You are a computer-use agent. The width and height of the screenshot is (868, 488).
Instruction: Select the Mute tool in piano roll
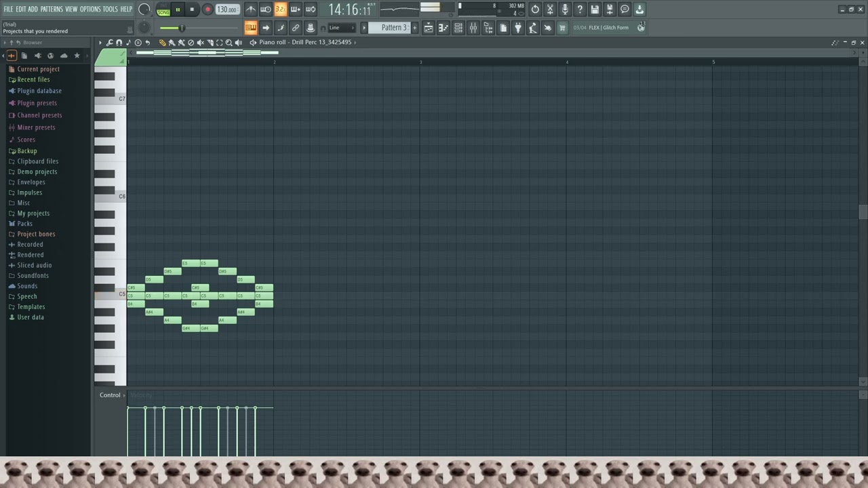201,43
